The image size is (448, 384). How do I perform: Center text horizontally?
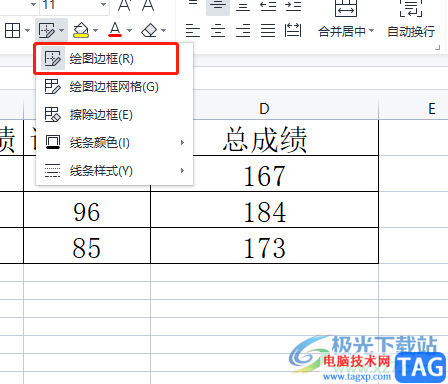coord(218,31)
